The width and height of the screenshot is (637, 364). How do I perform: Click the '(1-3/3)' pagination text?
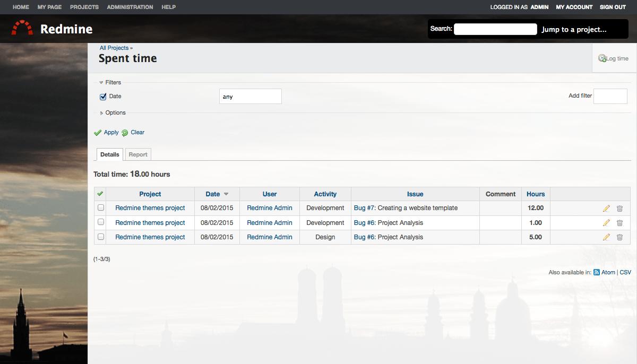(102, 259)
